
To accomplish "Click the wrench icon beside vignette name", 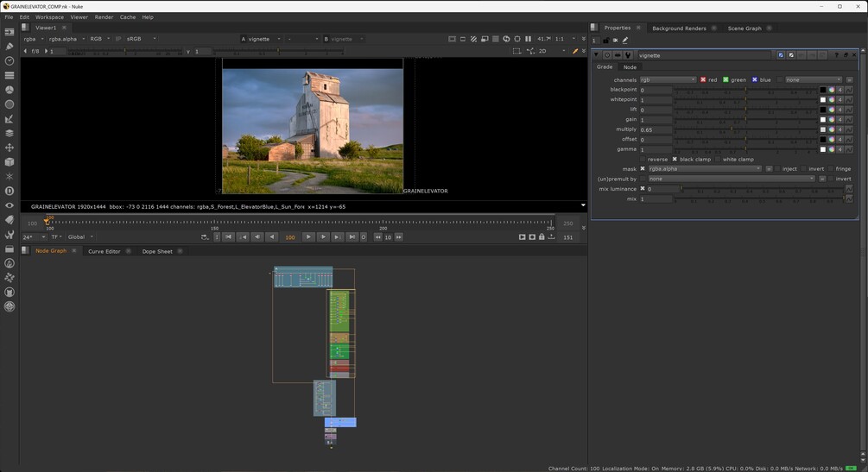I will (x=628, y=55).
